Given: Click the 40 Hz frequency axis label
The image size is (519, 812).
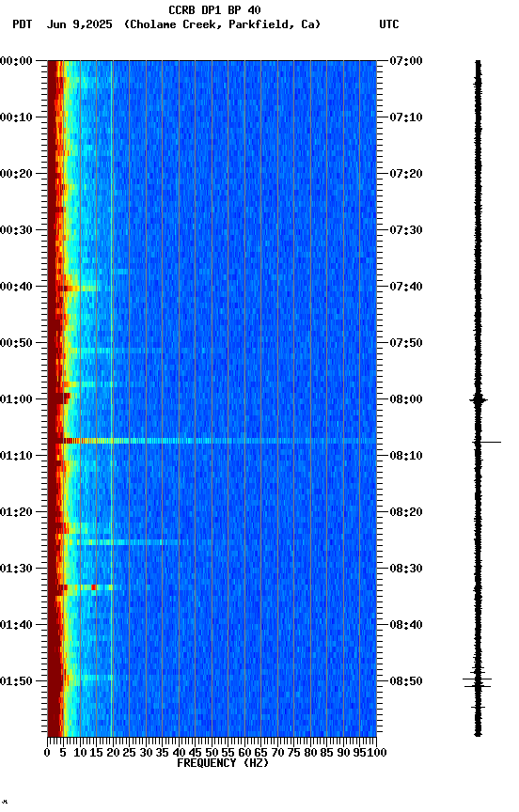Looking at the screenshot, I should [x=179, y=753].
